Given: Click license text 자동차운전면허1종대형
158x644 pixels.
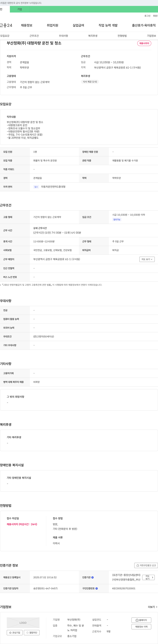Looking at the screenshot, I should [x=53, y=187].
